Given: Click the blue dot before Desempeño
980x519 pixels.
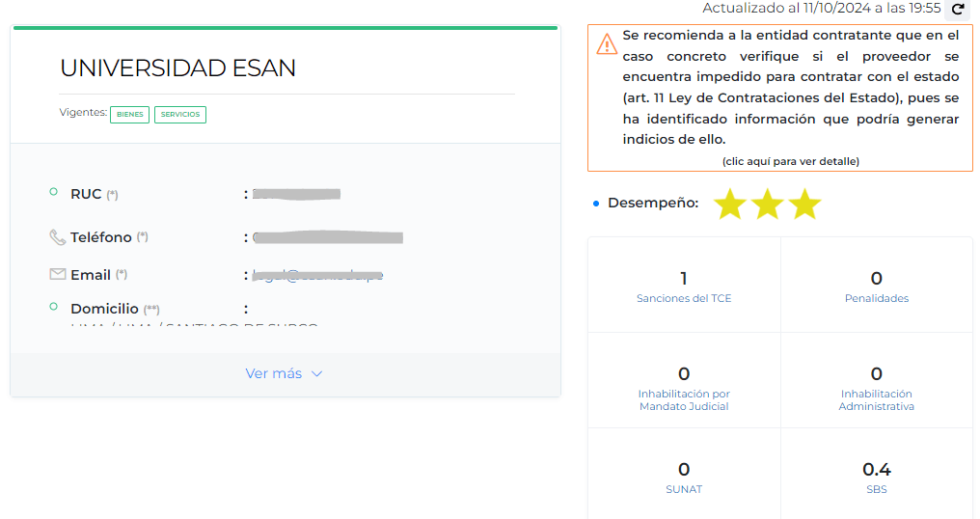Looking at the screenshot, I should [x=596, y=204].
